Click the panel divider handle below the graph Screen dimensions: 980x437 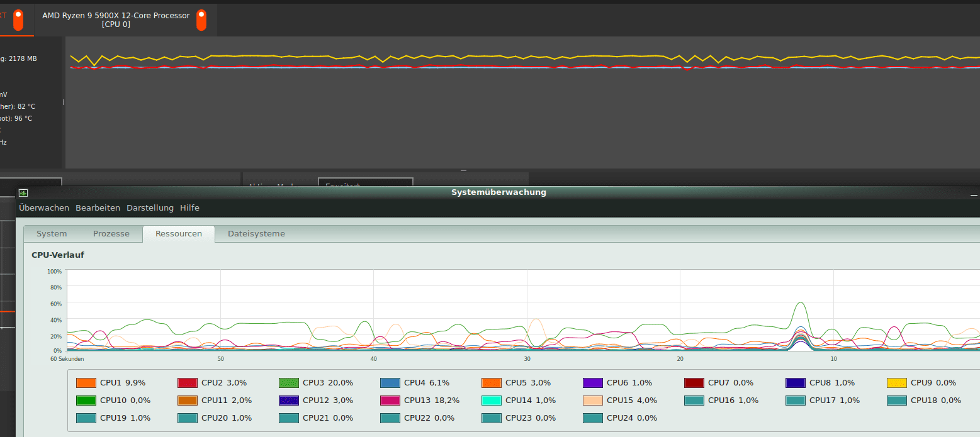click(464, 170)
